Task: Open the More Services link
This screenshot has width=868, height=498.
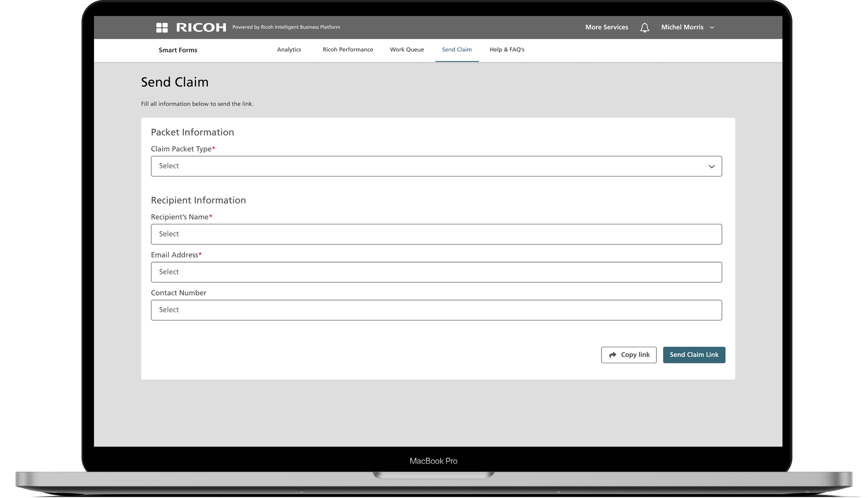Action: [x=607, y=27]
